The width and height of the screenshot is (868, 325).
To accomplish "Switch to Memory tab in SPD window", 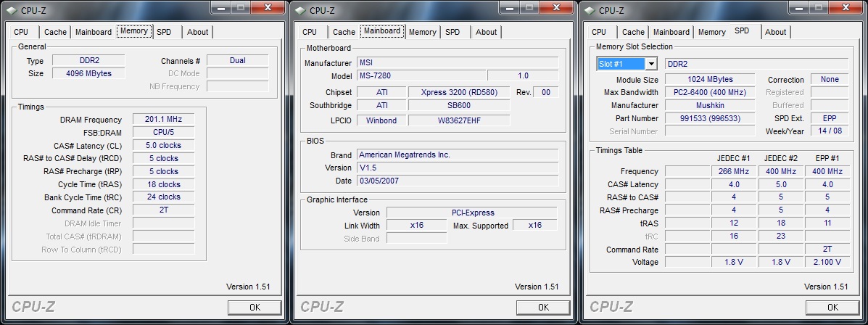I will pyautogui.click(x=712, y=32).
